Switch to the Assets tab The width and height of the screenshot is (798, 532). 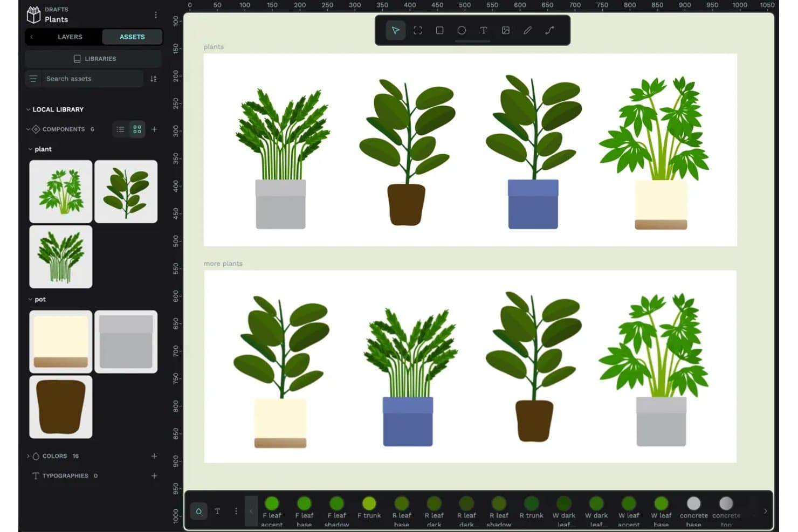coord(132,37)
